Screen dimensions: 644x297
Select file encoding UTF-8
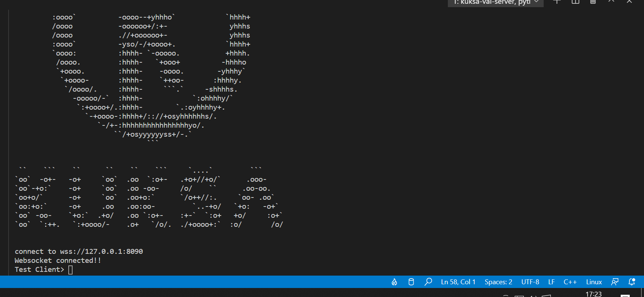530,282
